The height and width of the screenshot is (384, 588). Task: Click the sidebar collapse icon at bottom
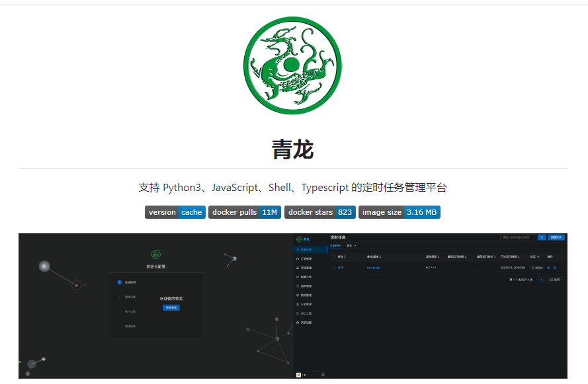pyautogui.click(x=323, y=375)
